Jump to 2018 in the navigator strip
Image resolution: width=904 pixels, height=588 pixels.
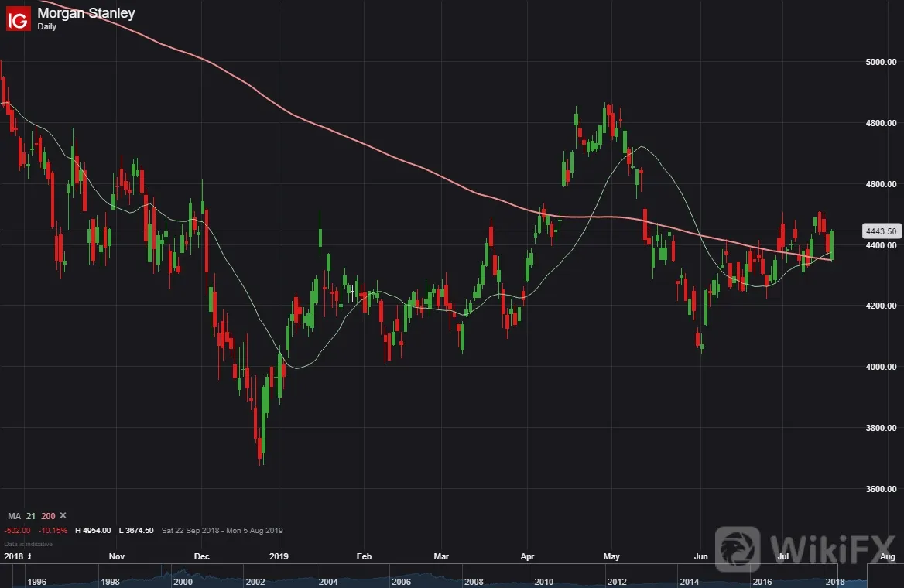835,582
